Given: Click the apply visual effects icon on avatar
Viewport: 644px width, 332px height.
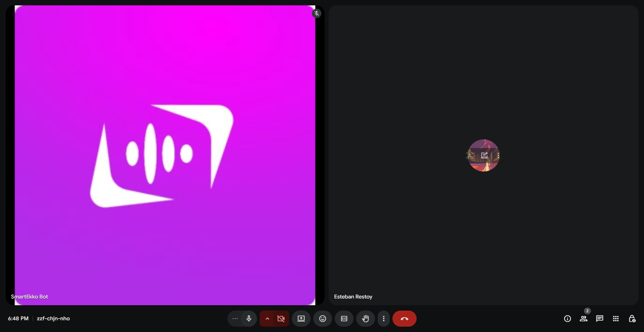Looking at the screenshot, I should pos(484,155).
